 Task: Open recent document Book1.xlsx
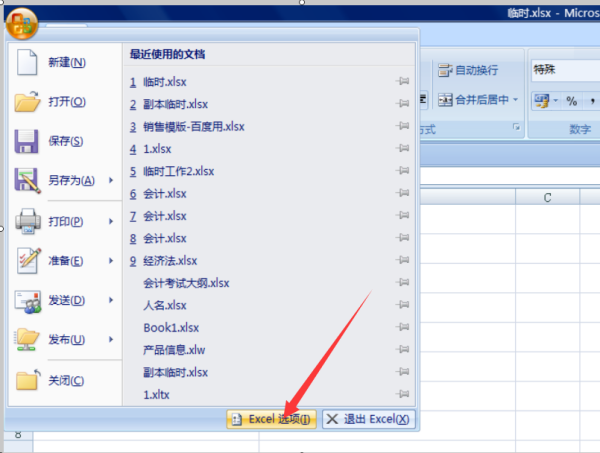click(x=268, y=328)
